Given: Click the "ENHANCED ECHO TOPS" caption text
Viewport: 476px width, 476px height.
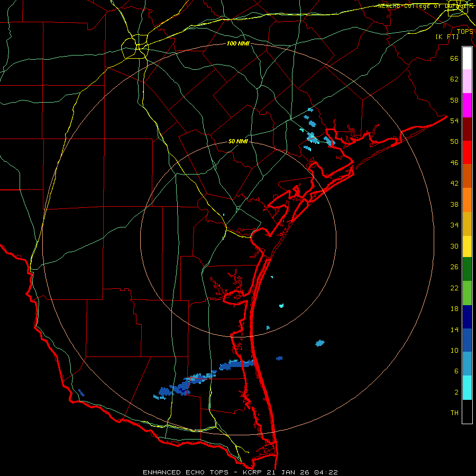Looking at the screenshot, I should pos(185,472).
